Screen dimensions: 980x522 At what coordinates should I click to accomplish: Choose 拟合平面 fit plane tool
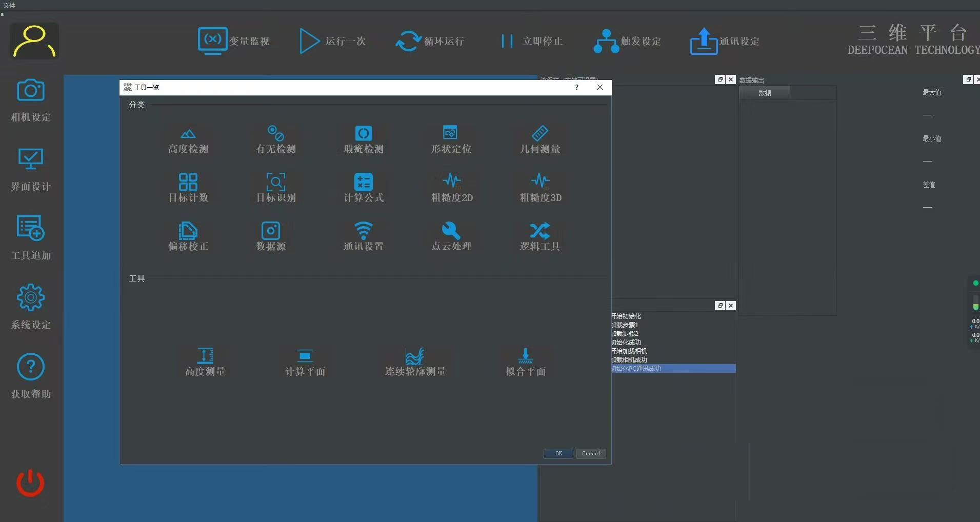click(x=526, y=363)
